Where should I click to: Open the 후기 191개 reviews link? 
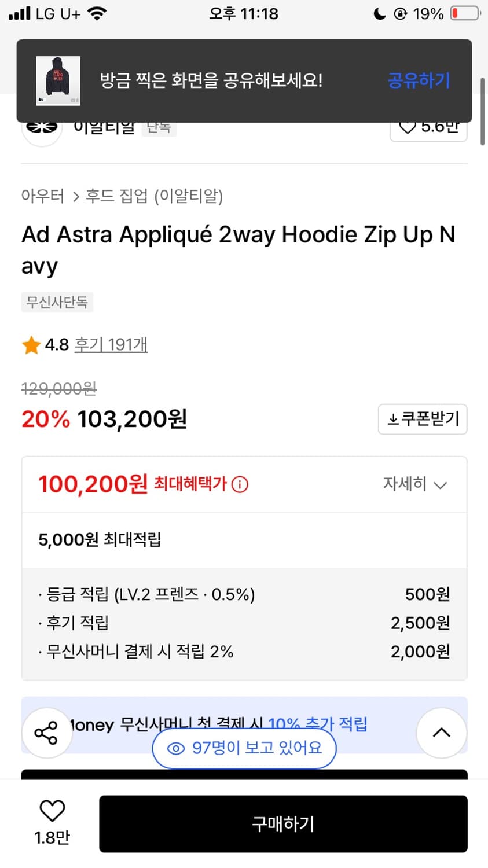[111, 345]
